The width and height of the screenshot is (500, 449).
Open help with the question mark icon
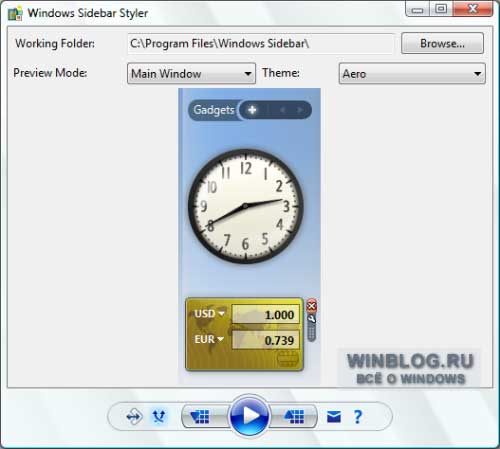358,417
